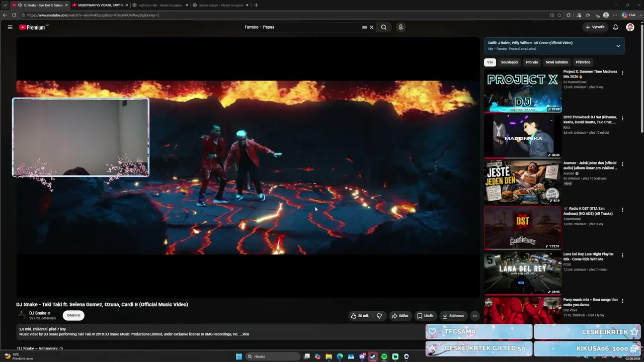Open the Windows Start menu
The image size is (644, 362).
(239, 356)
